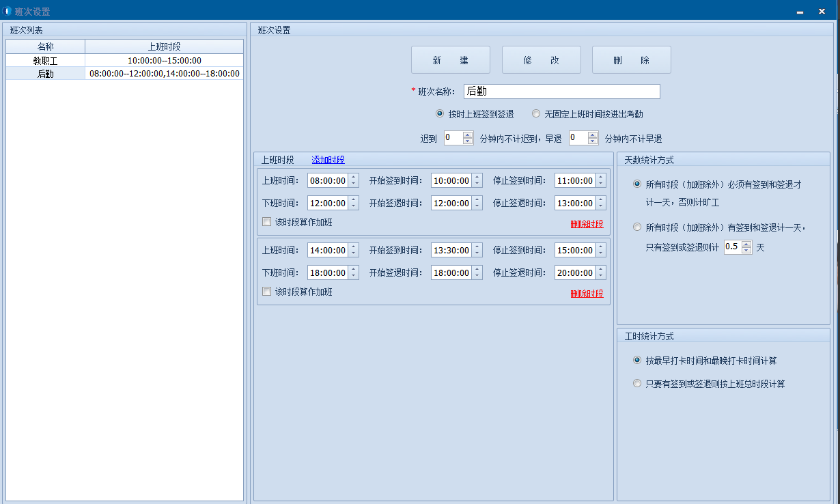This screenshot has width=840, height=504.
Task: Increase the 迟到 minutes spinner value
Action: coord(468,135)
